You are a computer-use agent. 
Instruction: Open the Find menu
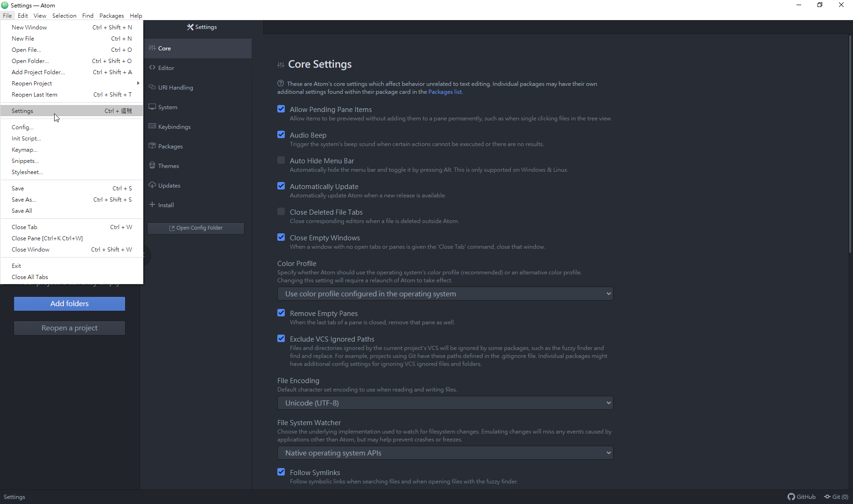point(88,15)
